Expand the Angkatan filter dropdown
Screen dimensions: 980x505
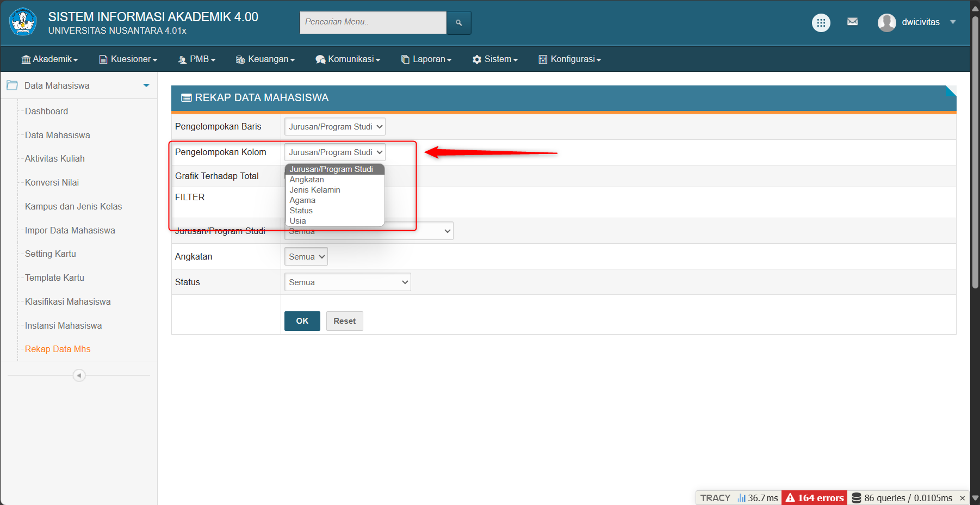click(306, 257)
